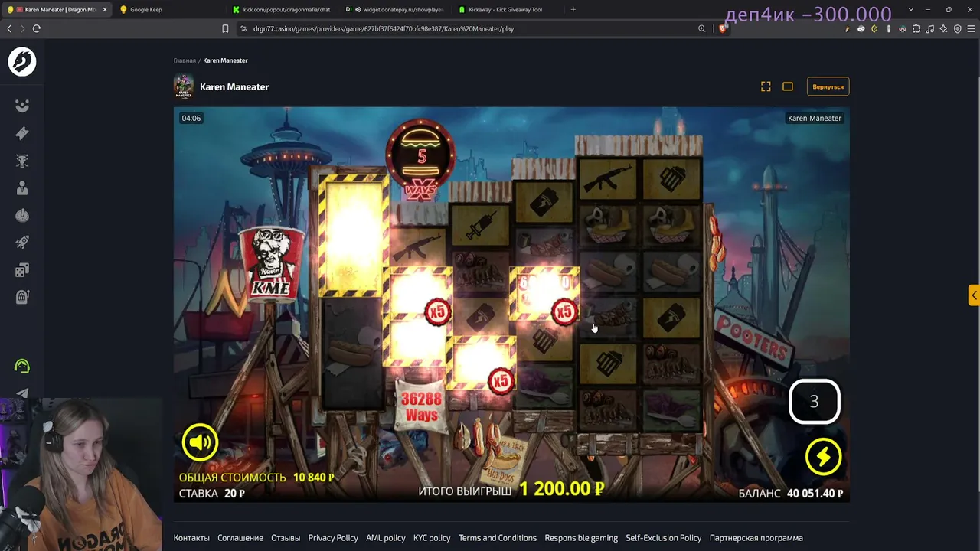Enter fullscreen mode for the game
980x551 pixels.
coord(766,86)
